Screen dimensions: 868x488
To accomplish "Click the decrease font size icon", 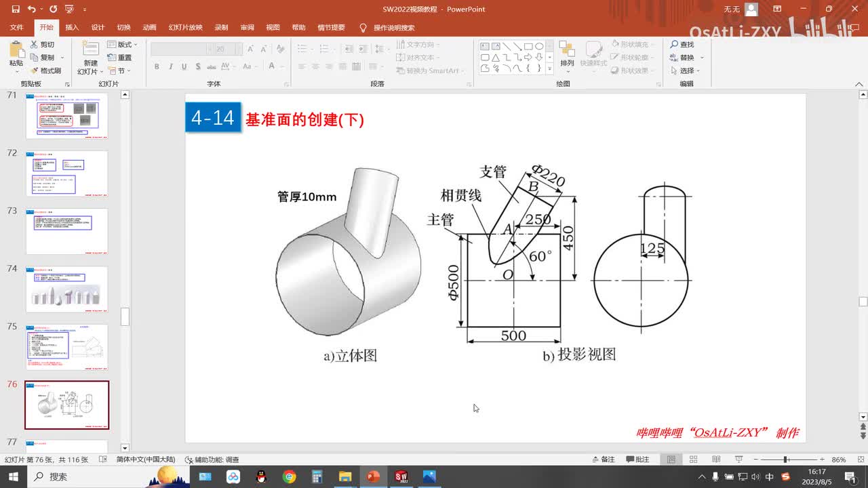I will (x=264, y=49).
